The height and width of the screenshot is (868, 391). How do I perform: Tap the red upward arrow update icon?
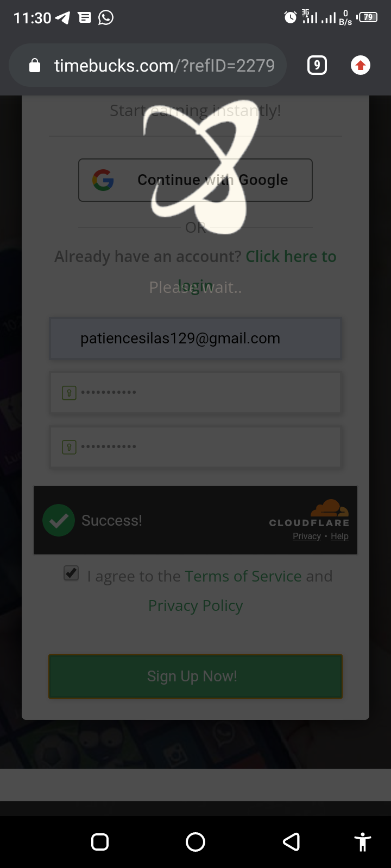point(361,66)
